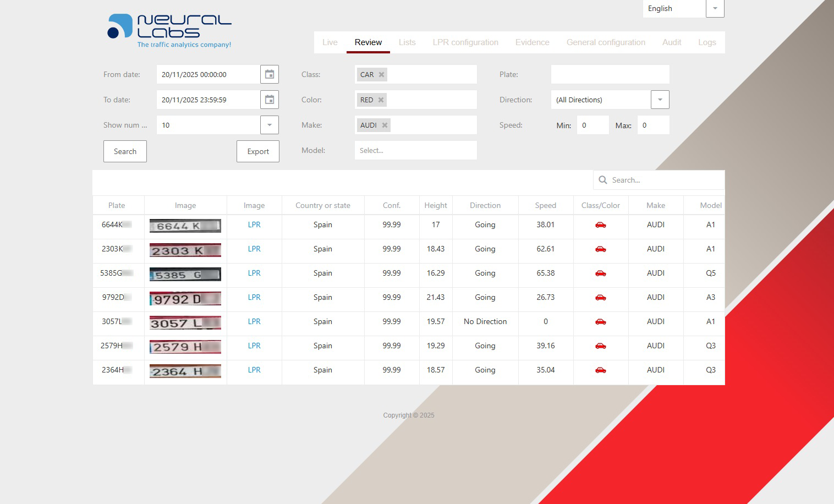Expand the English language dropdown
This screenshot has height=504, width=834.
(715, 9)
